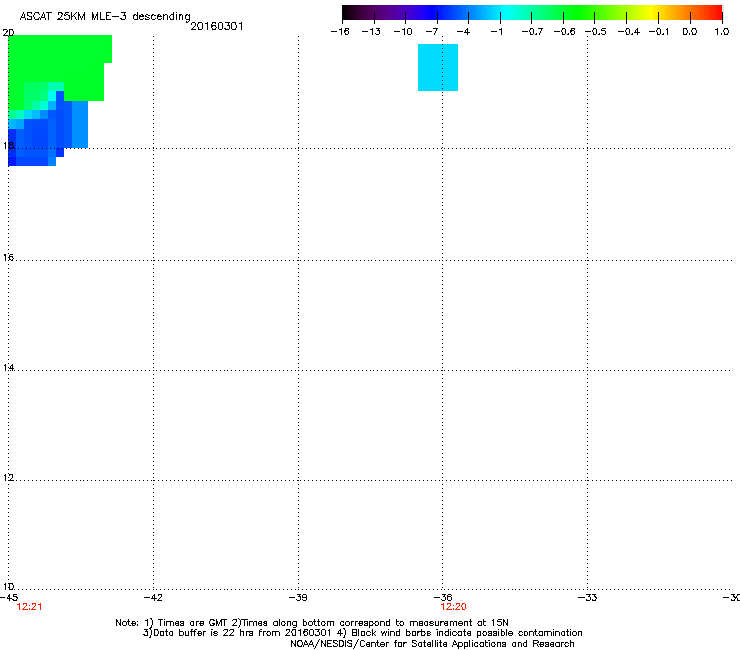
Task: Click the longitude label -39
Action: coord(298,598)
